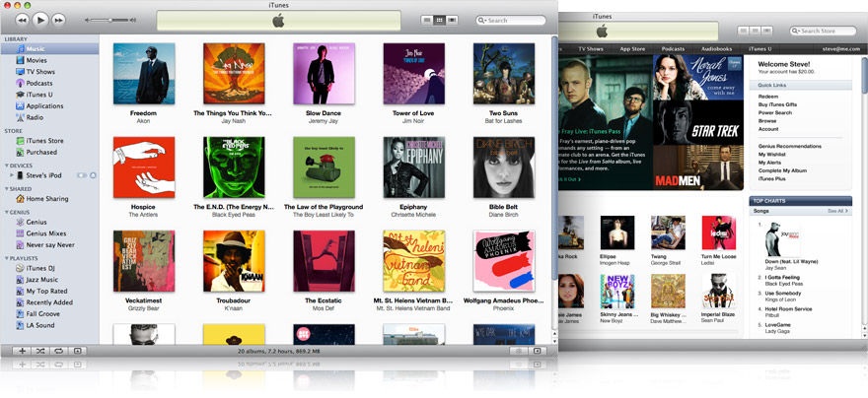Open the Mad Men banner in the store

[698, 167]
